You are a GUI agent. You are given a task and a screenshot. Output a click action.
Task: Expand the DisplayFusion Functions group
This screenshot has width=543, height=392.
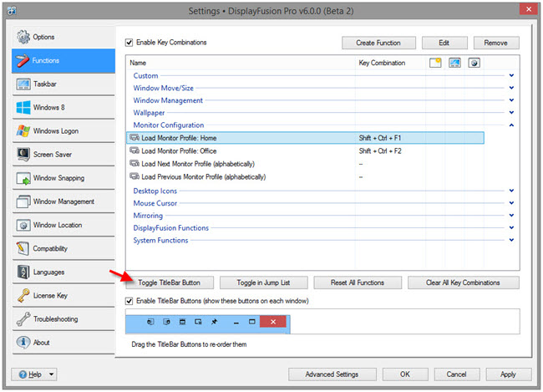[511, 227]
